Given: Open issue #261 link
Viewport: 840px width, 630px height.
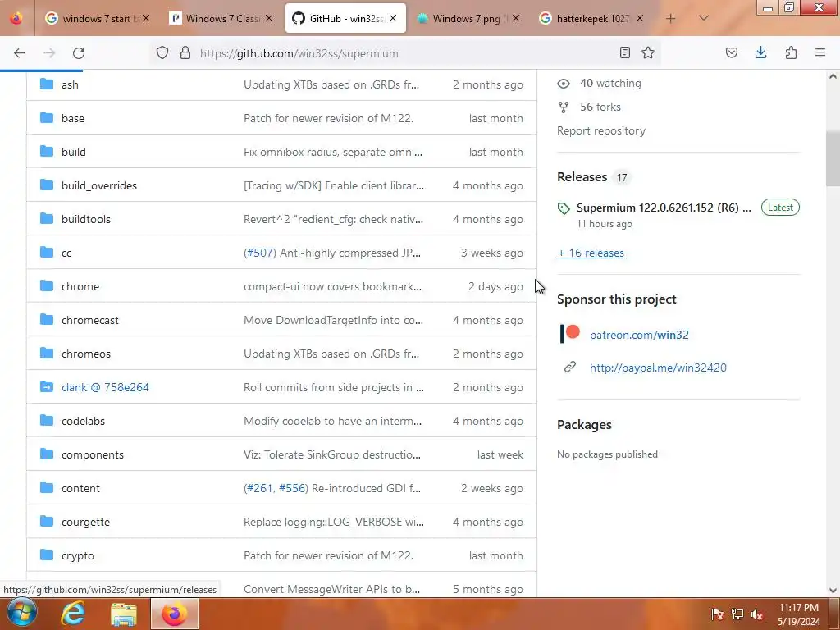Looking at the screenshot, I should coord(259,488).
